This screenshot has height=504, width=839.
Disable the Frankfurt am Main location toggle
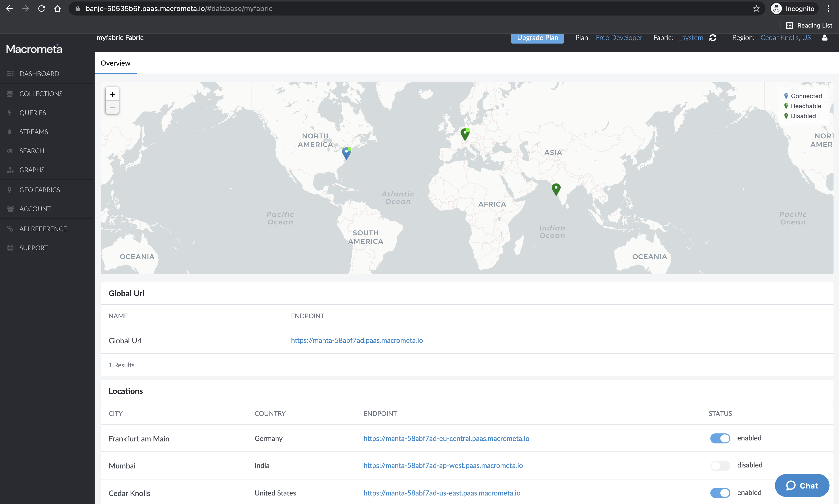pyautogui.click(x=720, y=438)
